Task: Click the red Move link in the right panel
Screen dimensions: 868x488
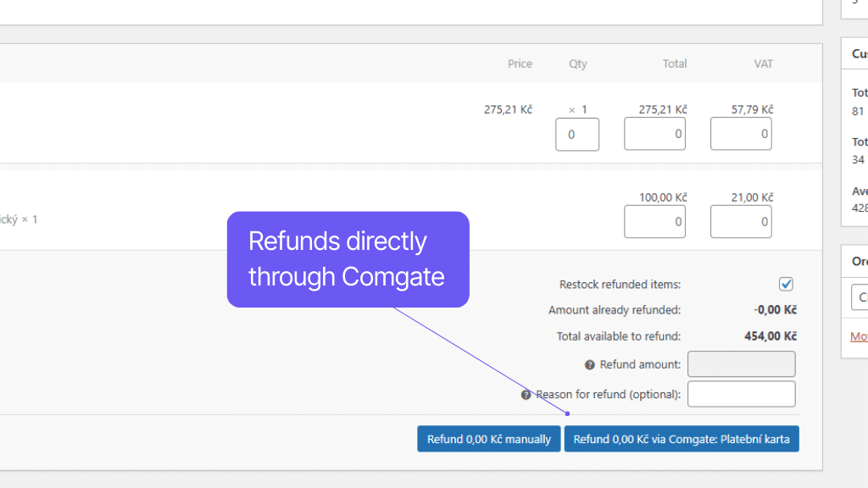Action: point(858,336)
